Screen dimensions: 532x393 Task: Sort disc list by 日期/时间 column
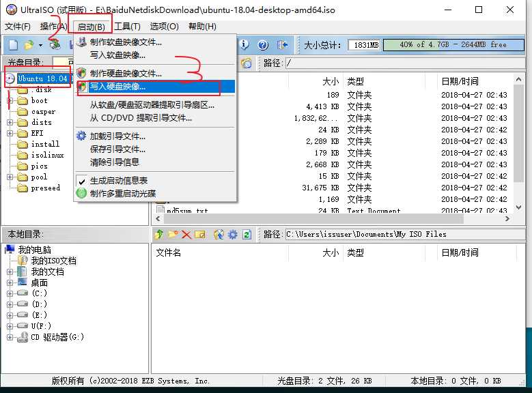pos(460,81)
